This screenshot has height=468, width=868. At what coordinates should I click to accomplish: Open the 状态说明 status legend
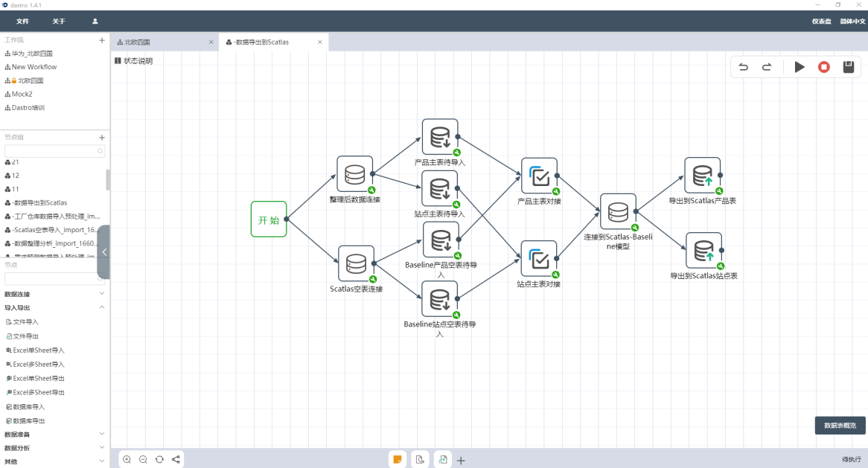(x=133, y=61)
